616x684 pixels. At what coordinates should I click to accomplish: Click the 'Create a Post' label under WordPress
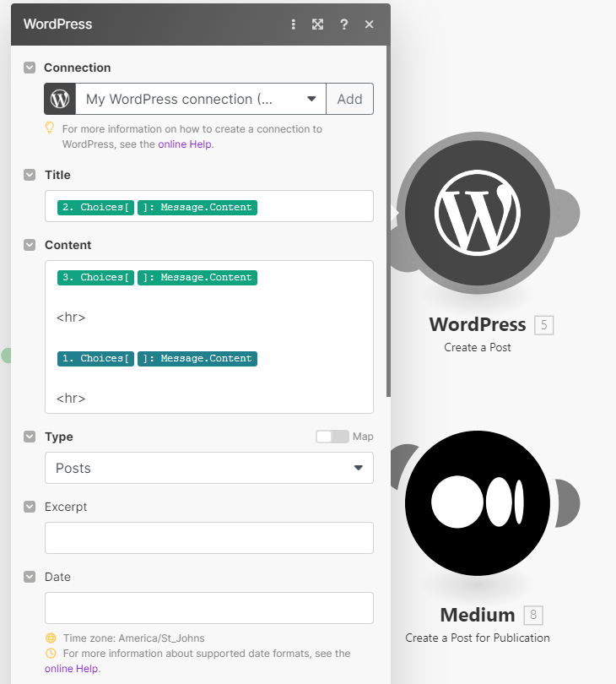click(478, 348)
